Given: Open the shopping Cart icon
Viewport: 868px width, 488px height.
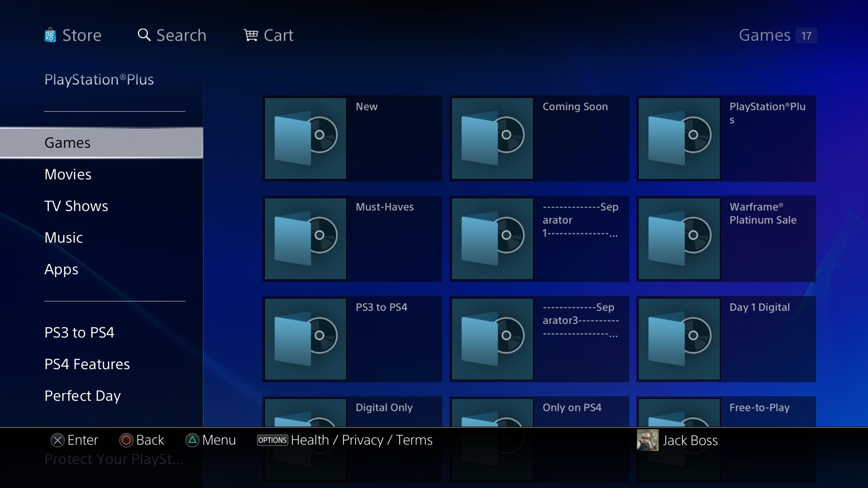Looking at the screenshot, I should 250,35.
